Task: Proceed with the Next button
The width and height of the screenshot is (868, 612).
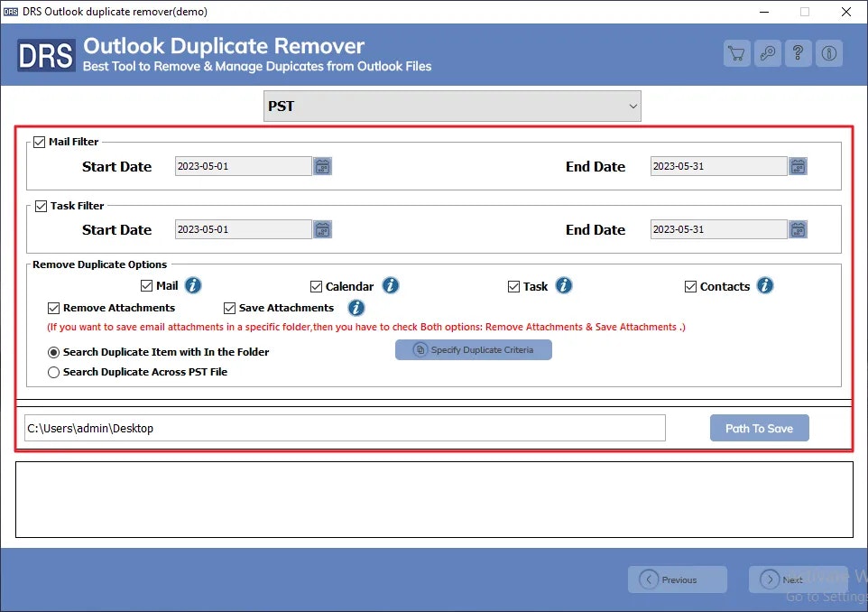Action: pyautogui.click(x=799, y=580)
